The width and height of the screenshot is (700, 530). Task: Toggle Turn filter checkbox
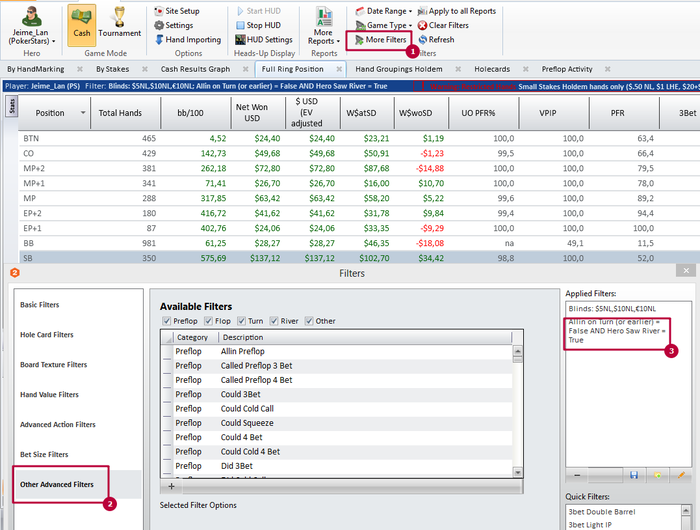point(241,321)
